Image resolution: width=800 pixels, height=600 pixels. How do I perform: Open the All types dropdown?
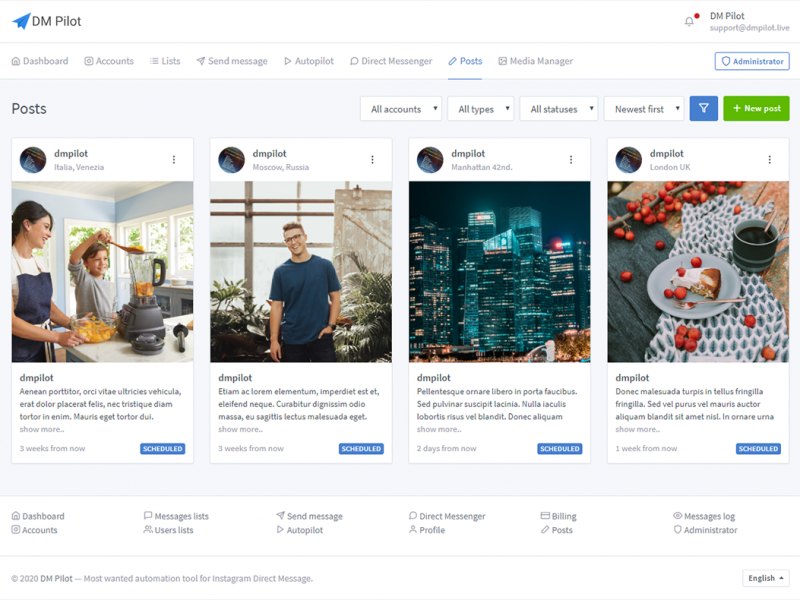pyautogui.click(x=481, y=109)
